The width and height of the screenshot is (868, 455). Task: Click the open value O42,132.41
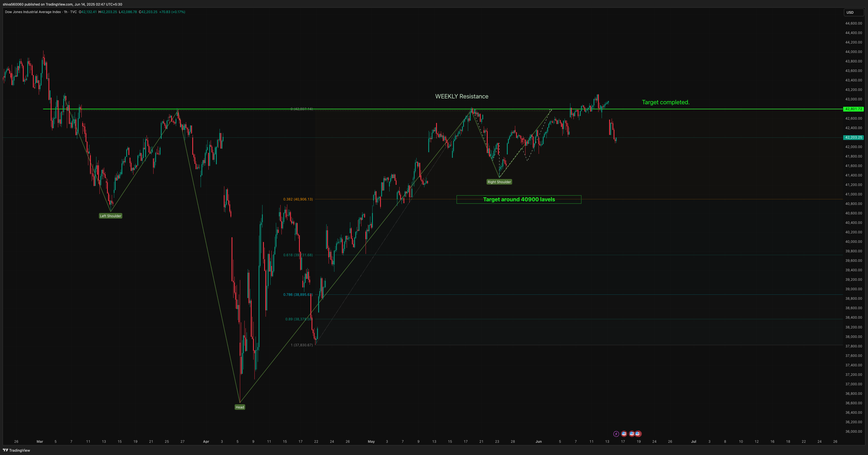tap(87, 12)
